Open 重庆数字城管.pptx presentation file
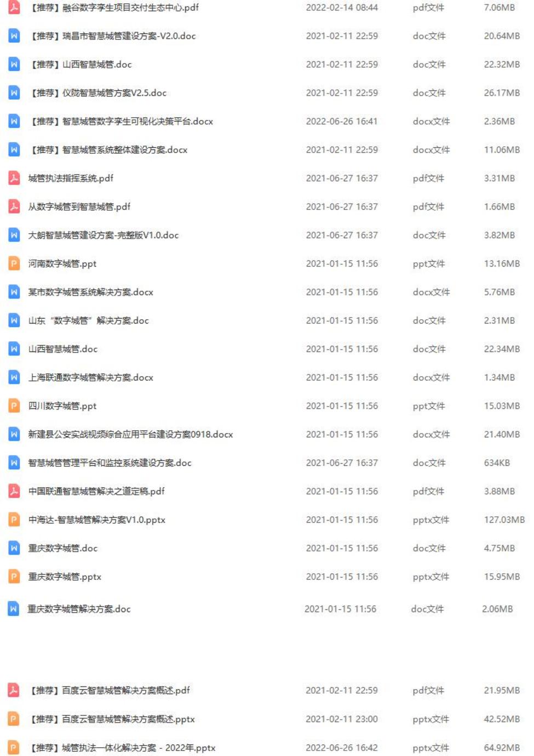The image size is (534, 756). [x=65, y=577]
